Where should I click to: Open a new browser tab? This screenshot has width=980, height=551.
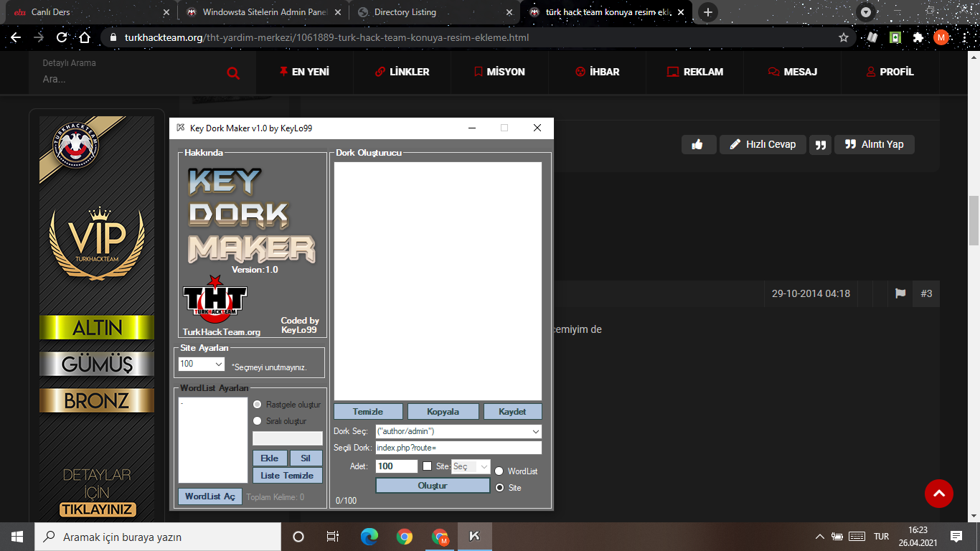click(708, 12)
